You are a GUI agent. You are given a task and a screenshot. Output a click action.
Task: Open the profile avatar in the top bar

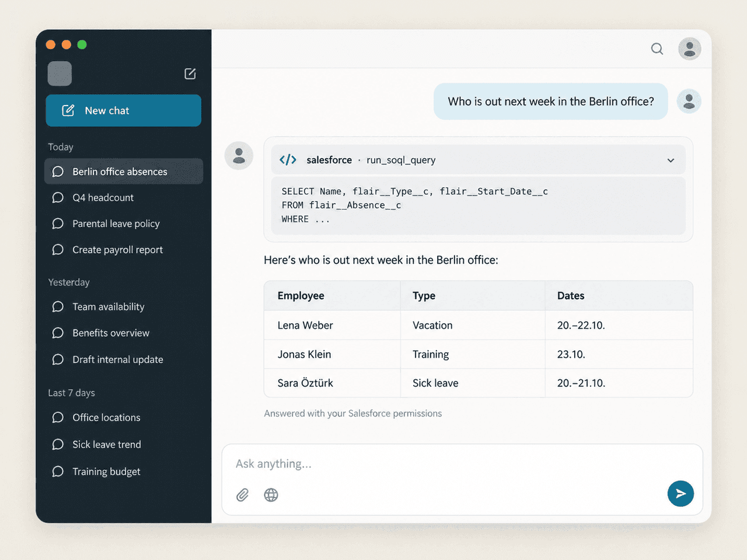click(689, 48)
